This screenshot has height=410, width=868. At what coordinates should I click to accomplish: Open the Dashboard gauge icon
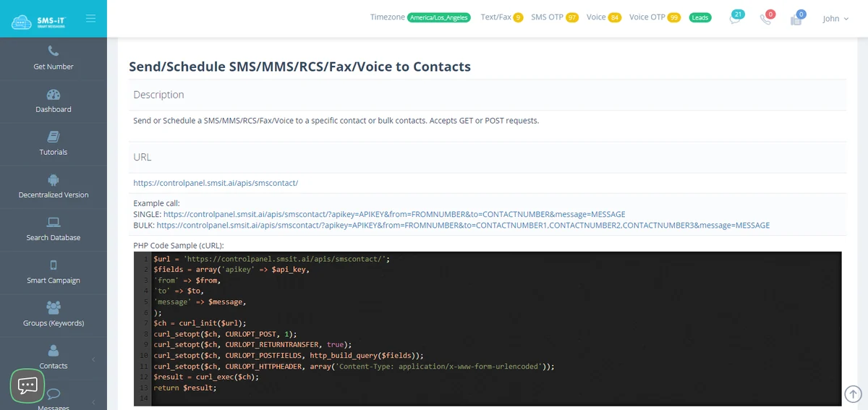point(54,94)
